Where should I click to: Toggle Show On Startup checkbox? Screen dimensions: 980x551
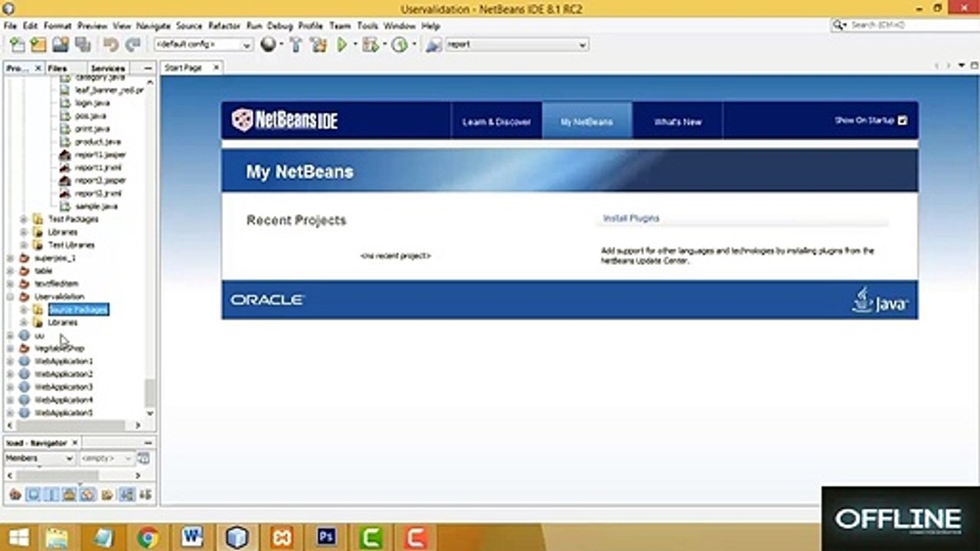[902, 121]
